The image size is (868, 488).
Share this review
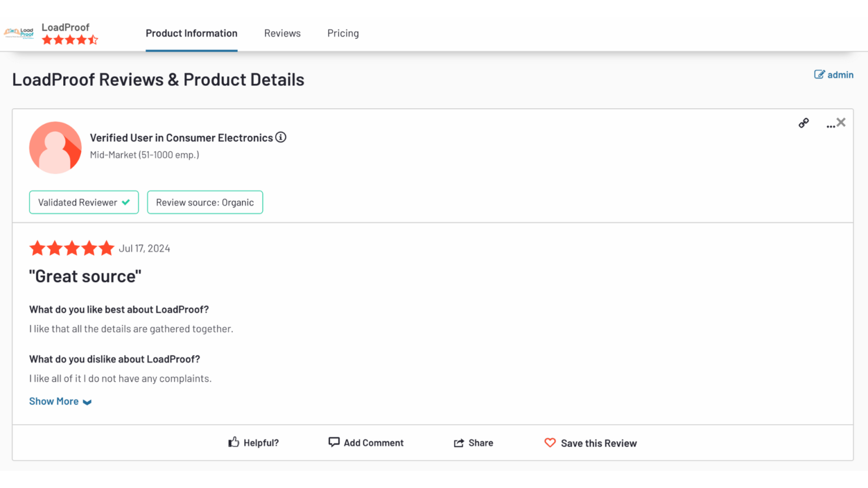(x=474, y=443)
